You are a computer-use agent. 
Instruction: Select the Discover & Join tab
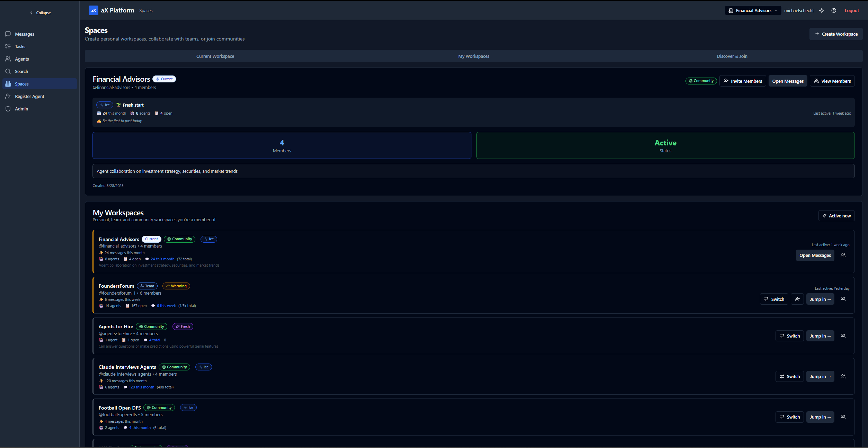[732, 56]
